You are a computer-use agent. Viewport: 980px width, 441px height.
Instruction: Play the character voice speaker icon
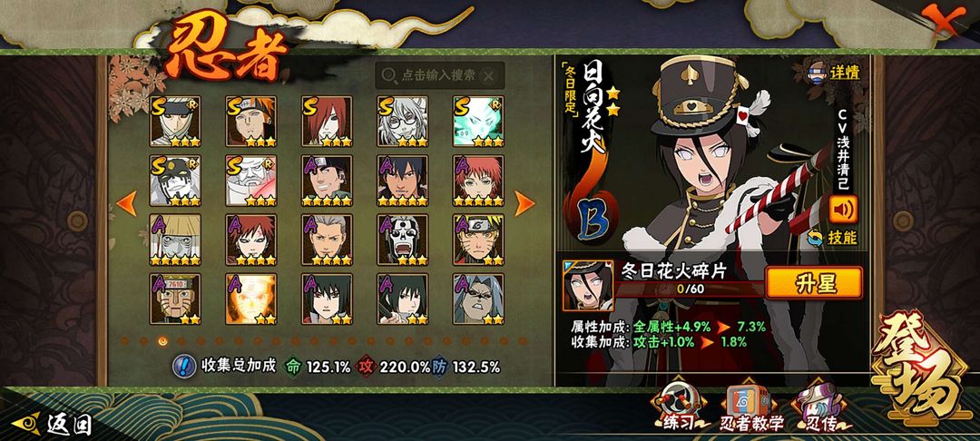(843, 210)
